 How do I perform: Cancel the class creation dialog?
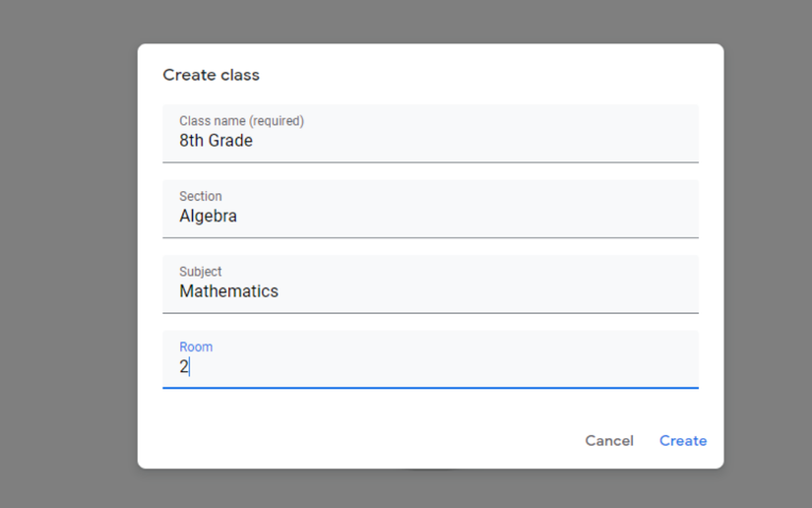coord(608,440)
